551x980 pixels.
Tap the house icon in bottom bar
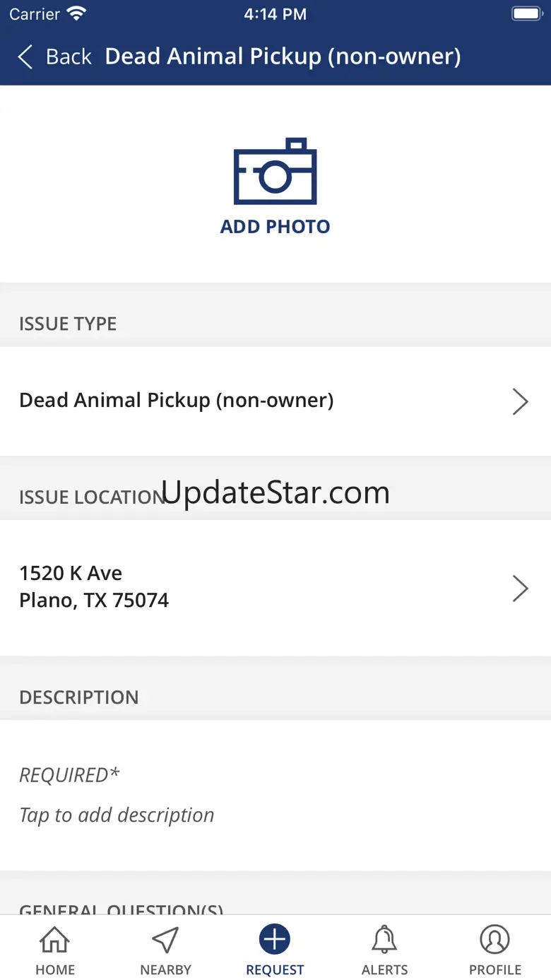coord(54,940)
